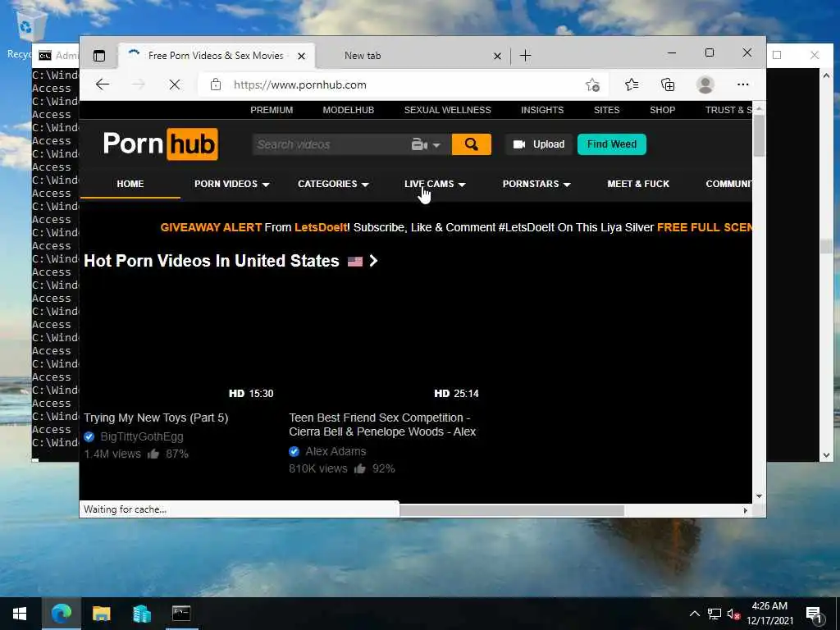Add this page to favorites star icon
Screen dimensions: 840x630
(x=592, y=84)
